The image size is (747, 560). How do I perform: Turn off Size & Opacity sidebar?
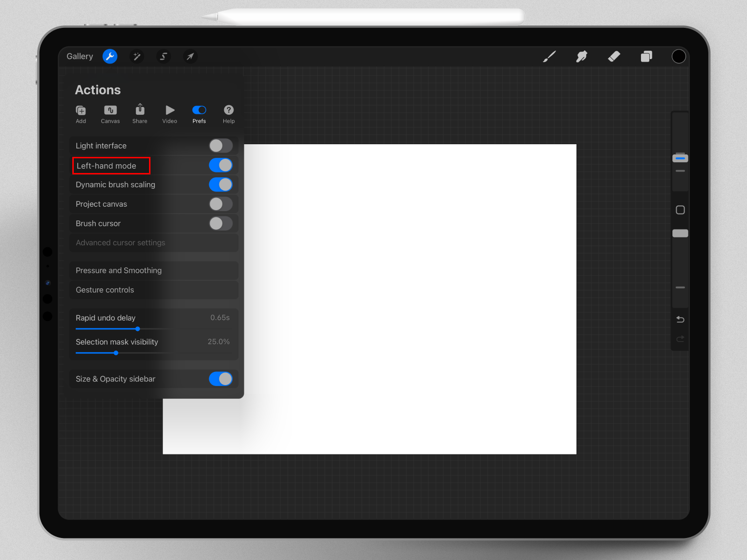tap(221, 379)
